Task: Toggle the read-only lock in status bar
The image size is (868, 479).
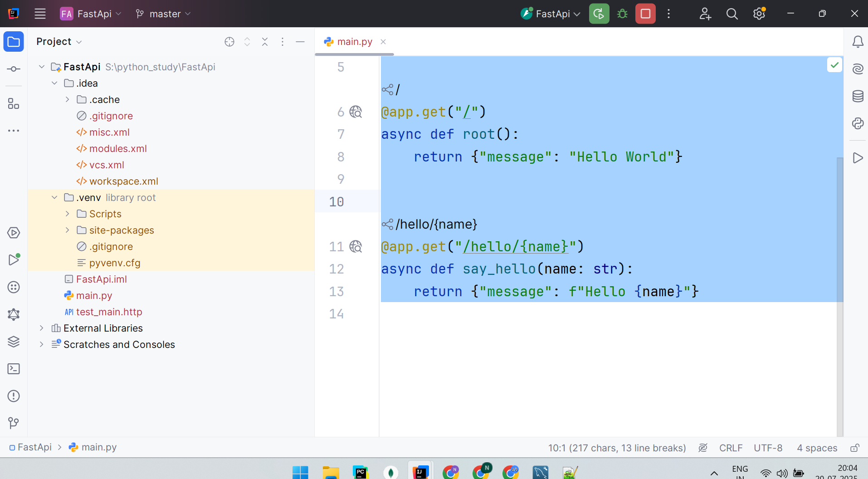Action: coord(854,448)
